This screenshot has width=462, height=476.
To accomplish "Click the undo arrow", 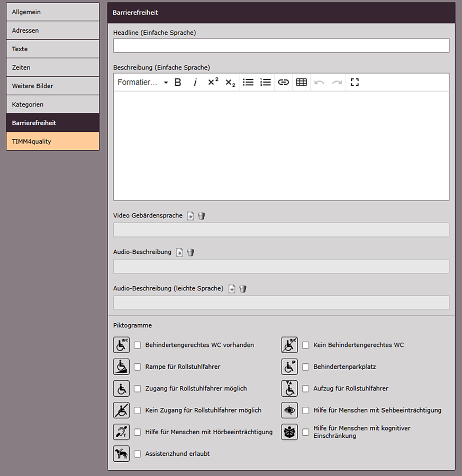I will (319, 83).
